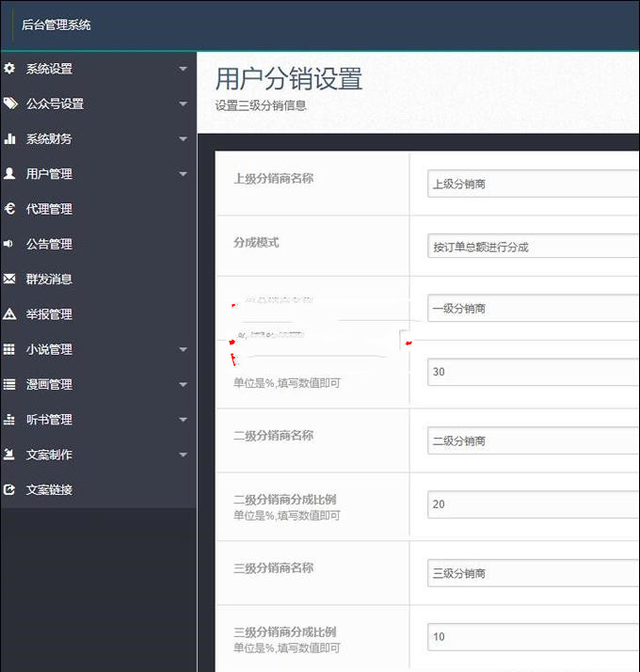Image resolution: width=640 pixels, height=672 pixels.
Task: Click the grid icon beside 小说管理
Action: coord(9,349)
